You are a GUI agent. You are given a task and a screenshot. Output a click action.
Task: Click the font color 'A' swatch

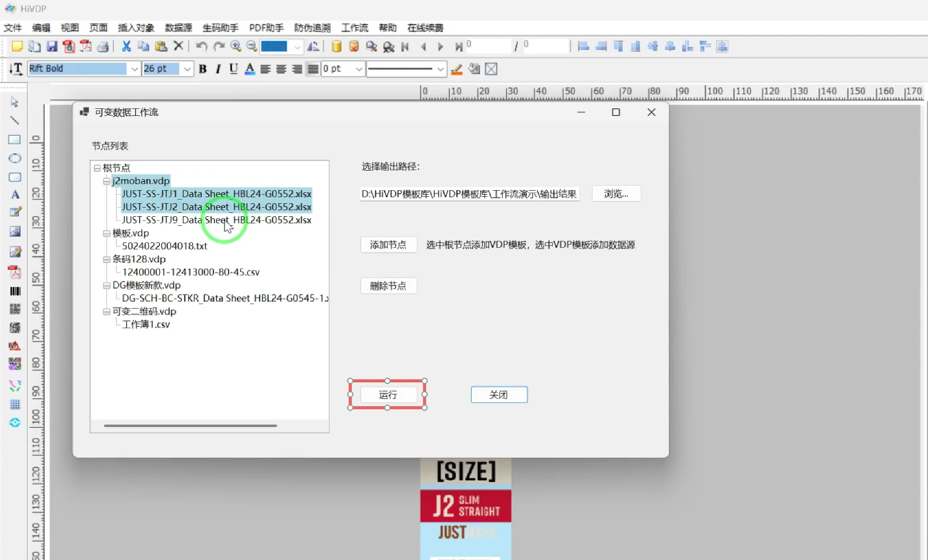[250, 69]
